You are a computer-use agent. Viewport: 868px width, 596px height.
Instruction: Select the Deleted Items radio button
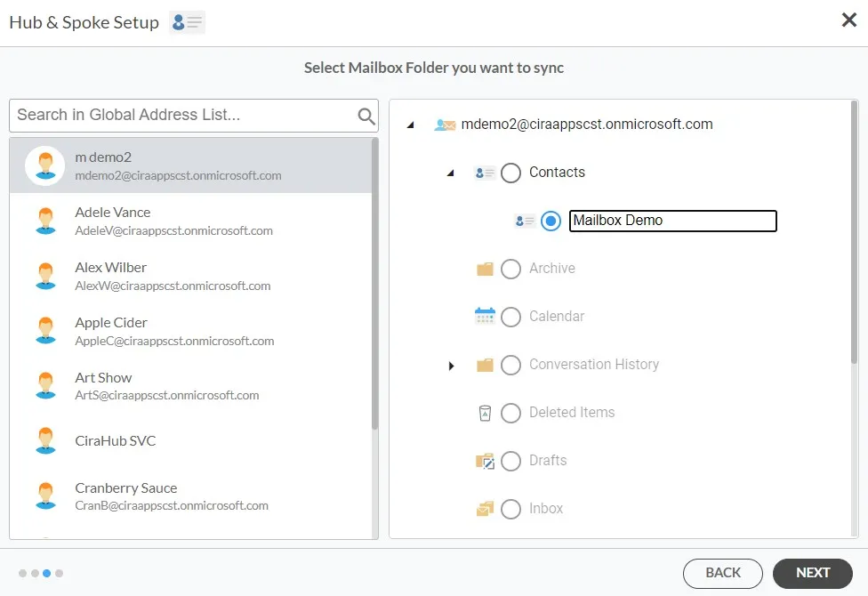(511, 414)
